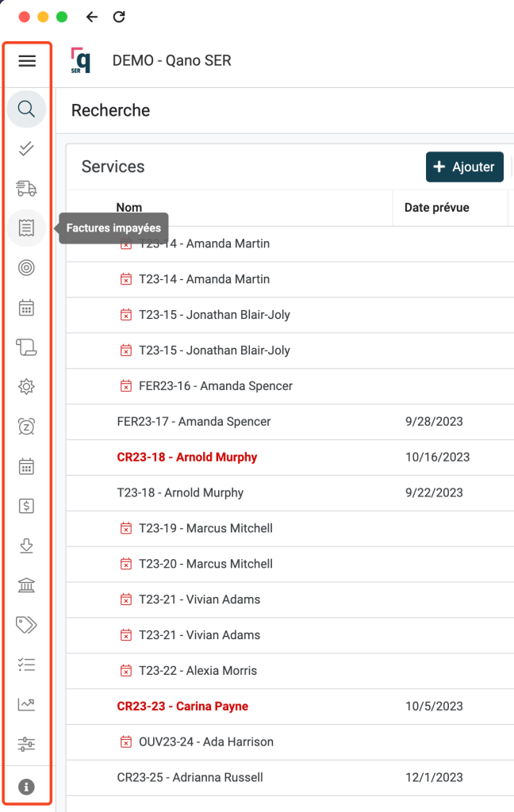Open the hamburger menu
Image resolution: width=514 pixels, height=812 pixels.
coord(27,61)
